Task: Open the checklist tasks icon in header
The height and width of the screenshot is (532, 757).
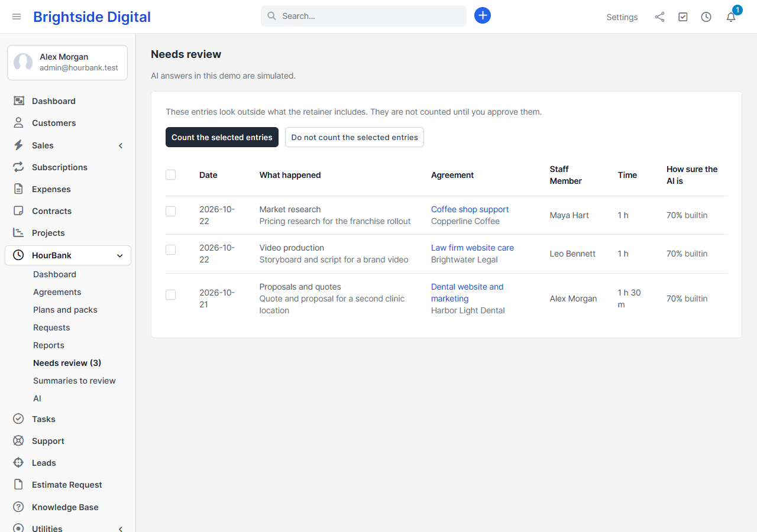Action: [683, 17]
